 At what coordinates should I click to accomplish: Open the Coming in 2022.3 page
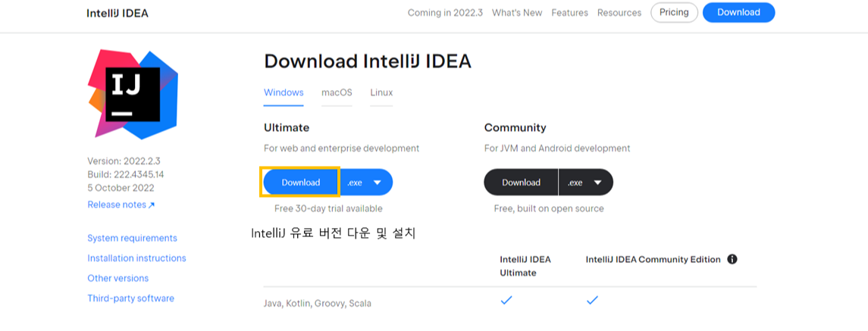445,13
